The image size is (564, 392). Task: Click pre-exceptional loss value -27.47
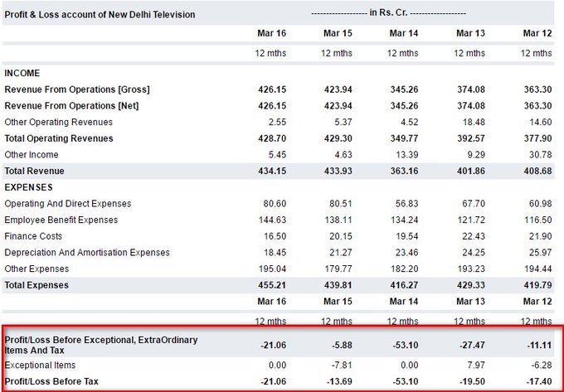pos(472,346)
